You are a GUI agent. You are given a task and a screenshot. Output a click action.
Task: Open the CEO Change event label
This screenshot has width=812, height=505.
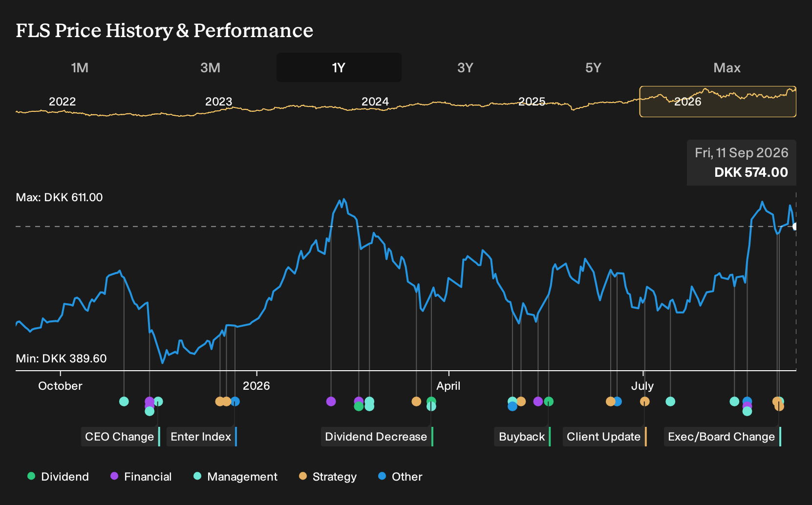coord(121,437)
